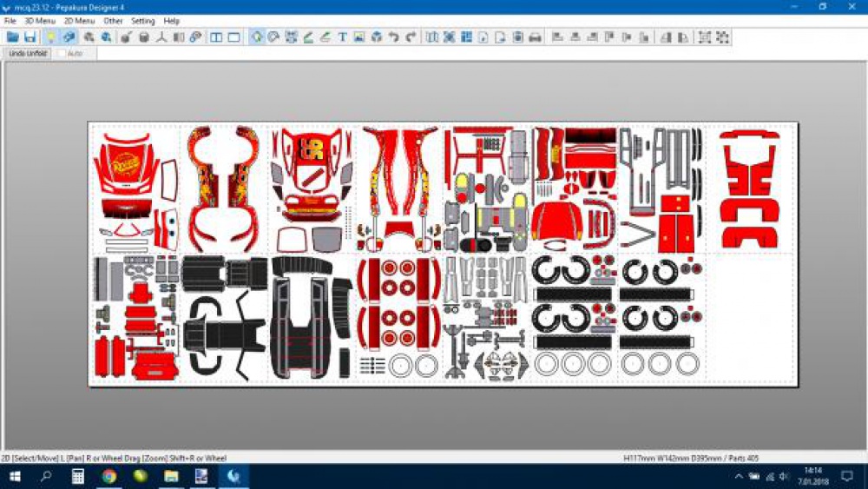Select the T text input tool

[342, 37]
